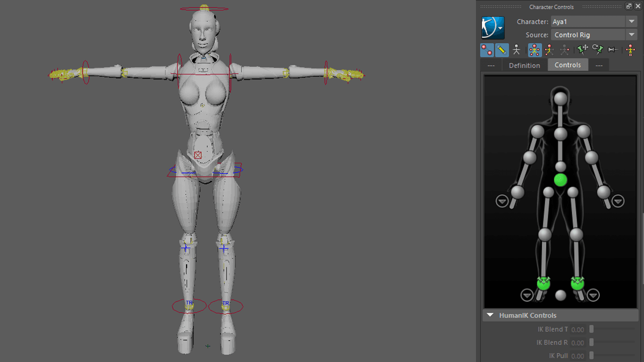Show FK skeleton only icon
Viewport: 644px width, 362px height.
click(564, 50)
